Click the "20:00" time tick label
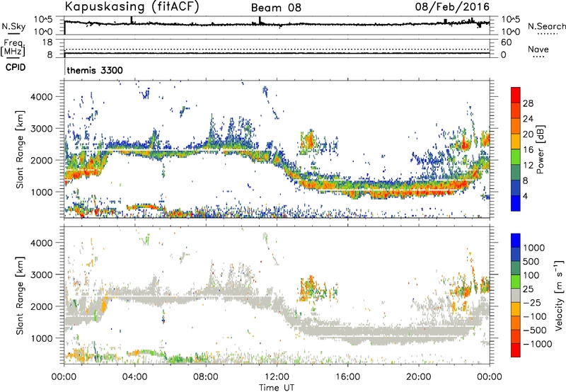 coord(419,377)
